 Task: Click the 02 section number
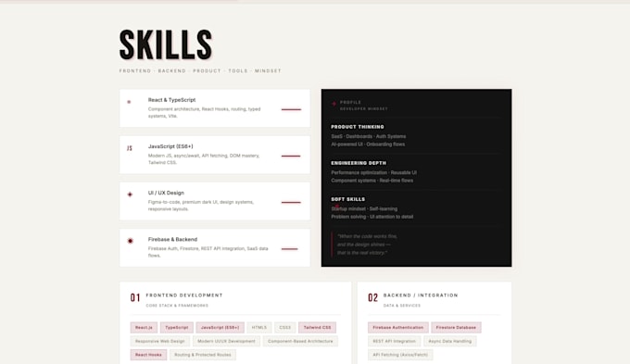coord(372,297)
